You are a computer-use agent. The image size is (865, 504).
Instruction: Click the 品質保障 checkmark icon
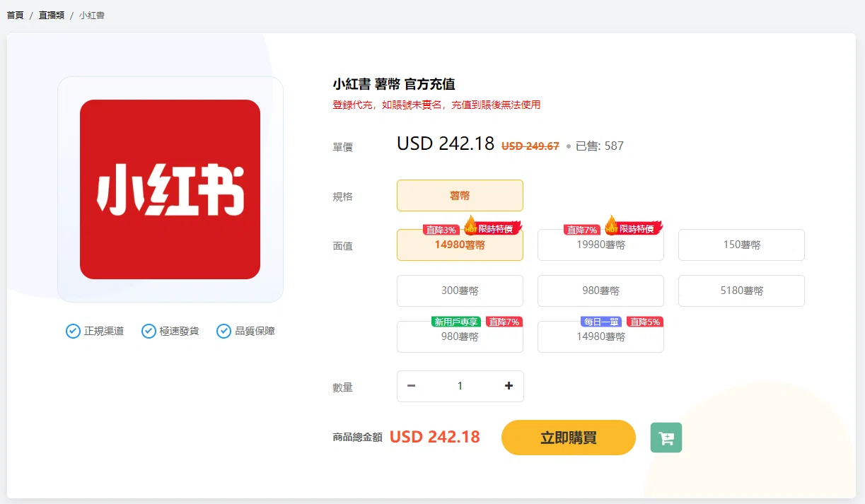click(223, 331)
